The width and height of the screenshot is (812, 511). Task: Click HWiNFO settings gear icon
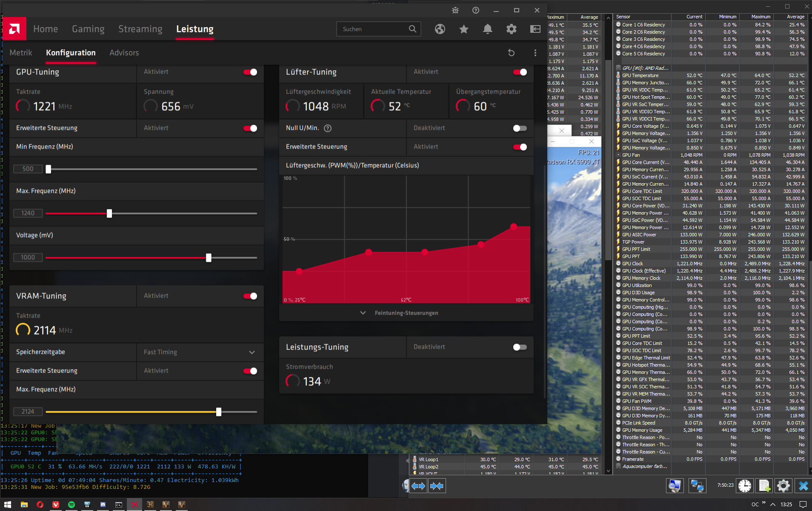click(783, 486)
